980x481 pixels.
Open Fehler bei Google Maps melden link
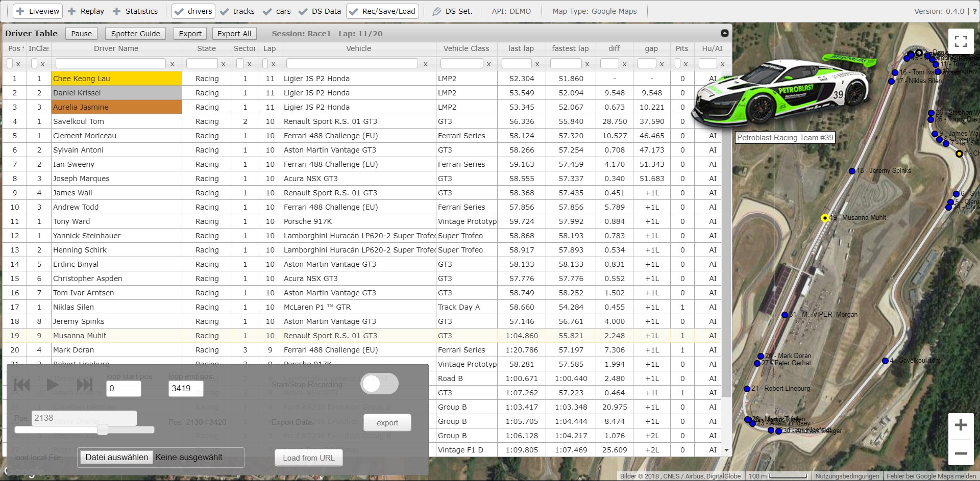coord(932,476)
